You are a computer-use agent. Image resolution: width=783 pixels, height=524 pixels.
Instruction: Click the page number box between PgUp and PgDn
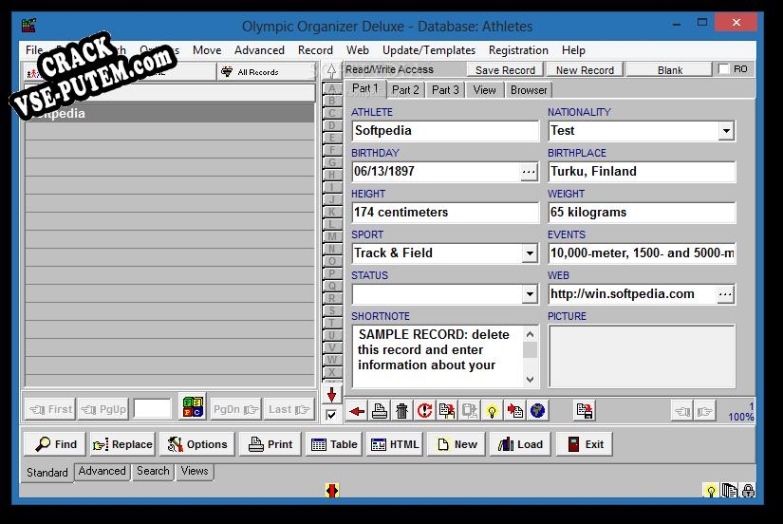[153, 409]
